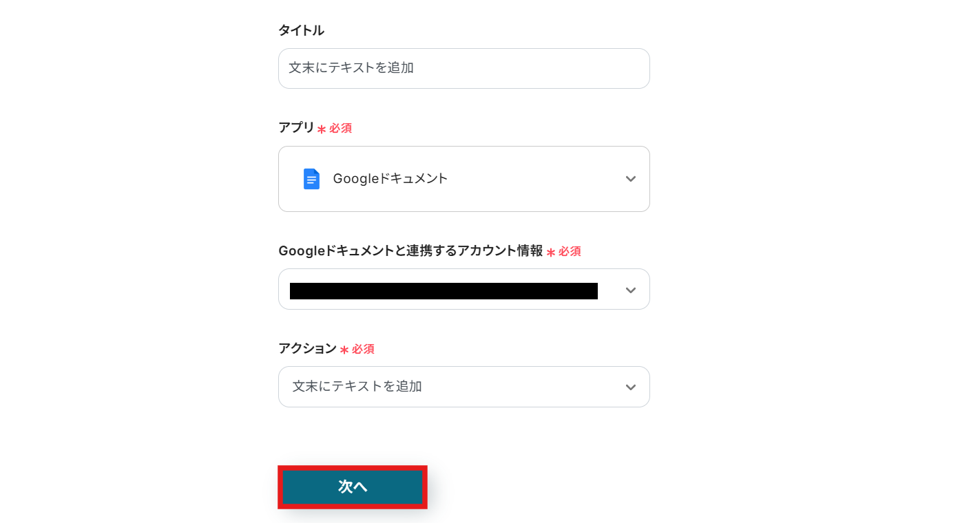Click the アクション field label
Viewport: 980px width, 523px height.
coord(307,349)
